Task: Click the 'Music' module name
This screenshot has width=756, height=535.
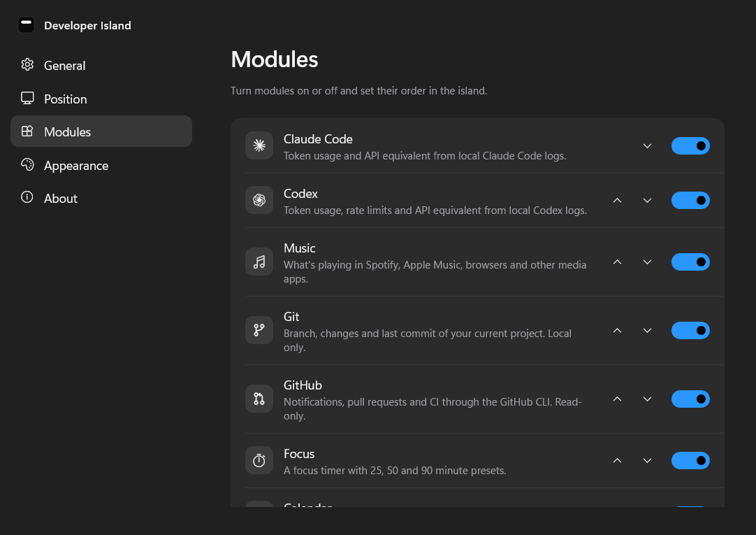Action: 300,248
